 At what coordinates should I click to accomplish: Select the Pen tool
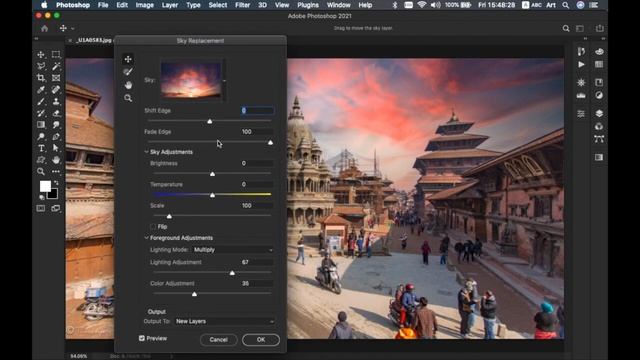click(56, 136)
